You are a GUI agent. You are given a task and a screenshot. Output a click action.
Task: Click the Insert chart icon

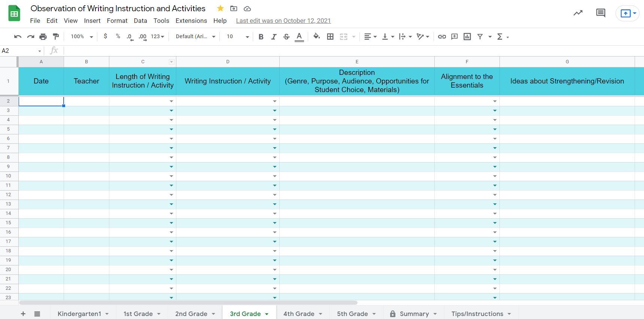point(467,36)
